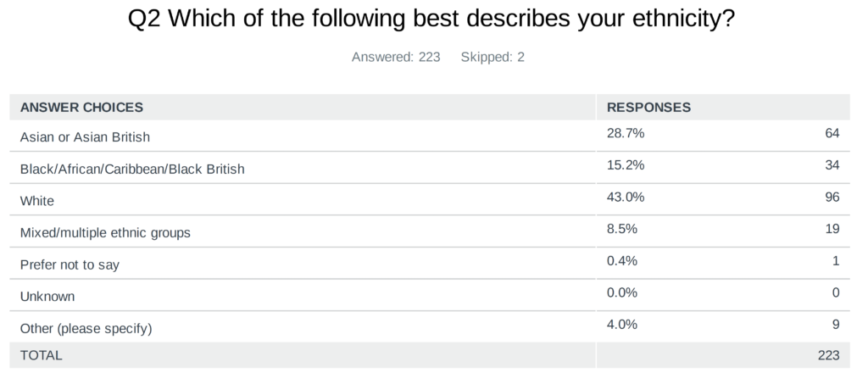Screen dimensions: 868x384
Task: Select the 'Prefer not to say' row
Action: pyautogui.click(x=430, y=264)
